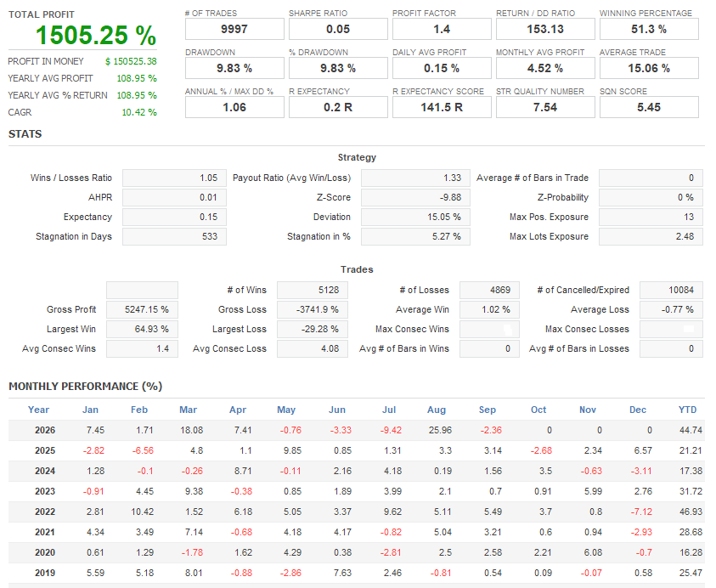Select the Max Lots Exposure field 2.48
Screen dimensions: 716x588
(x=651, y=237)
